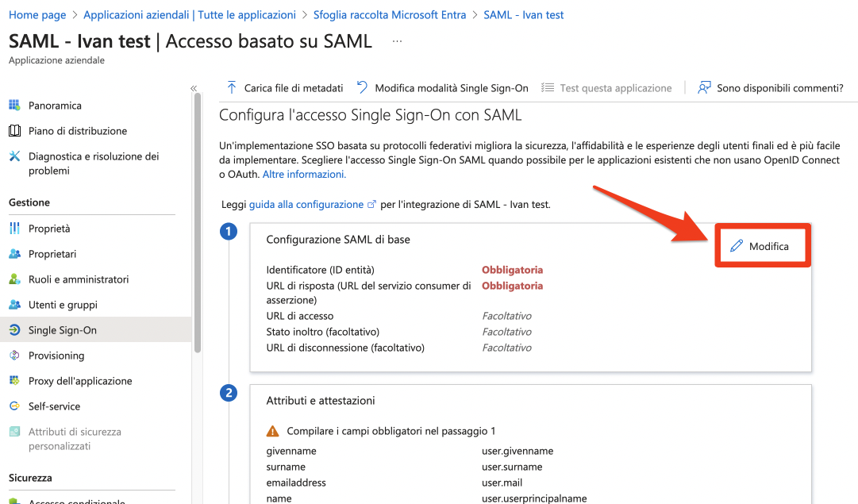Open Sfoglia raccolta Microsoft Entra breadcrumb

[x=390, y=15]
